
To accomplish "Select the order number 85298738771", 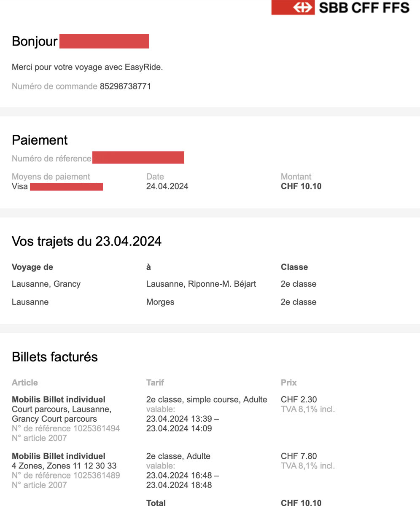I will (125, 86).
